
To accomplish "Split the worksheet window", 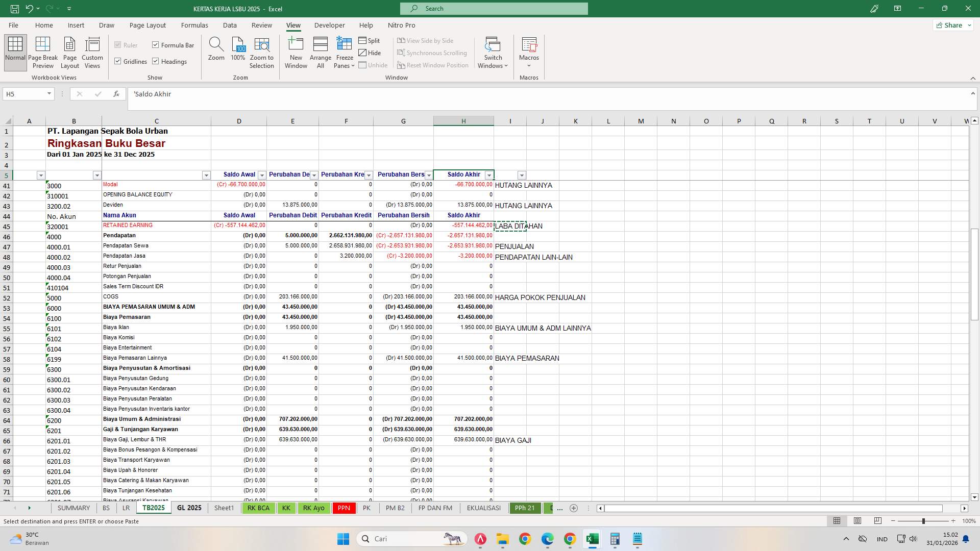I will (x=370, y=40).
